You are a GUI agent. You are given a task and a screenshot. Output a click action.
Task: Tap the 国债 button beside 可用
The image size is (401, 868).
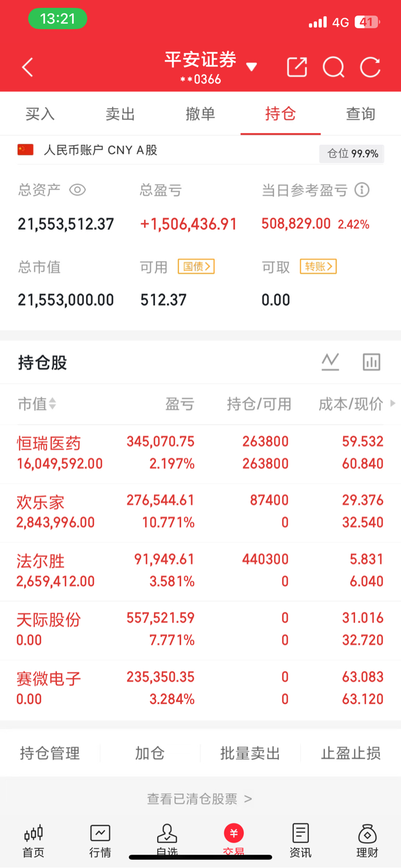(196, 267)
